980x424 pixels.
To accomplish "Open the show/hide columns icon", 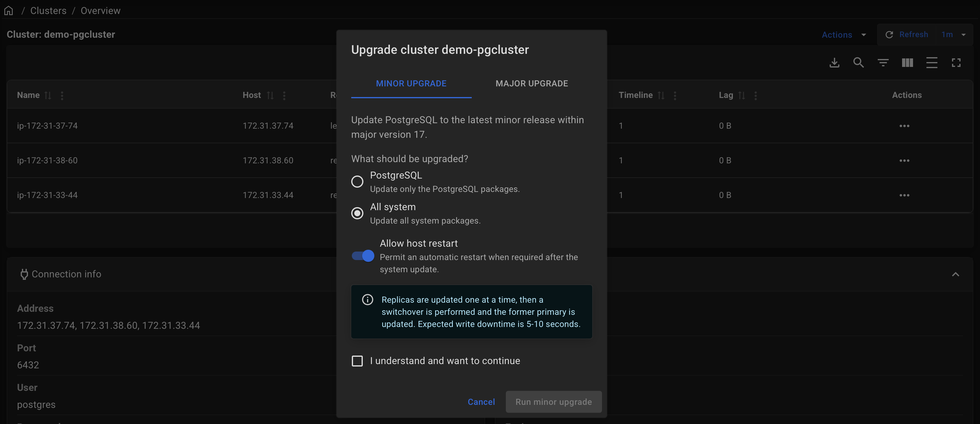I will tap(907, 62).
